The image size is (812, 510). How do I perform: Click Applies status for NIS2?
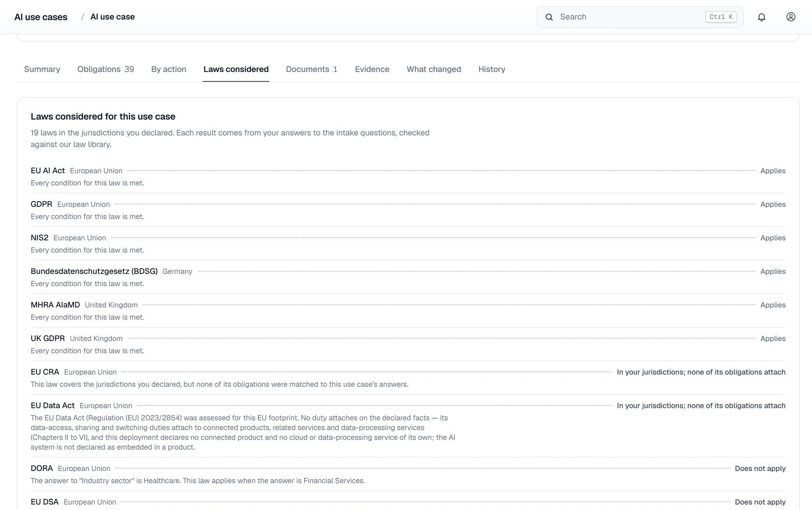(x=773, y=238)
